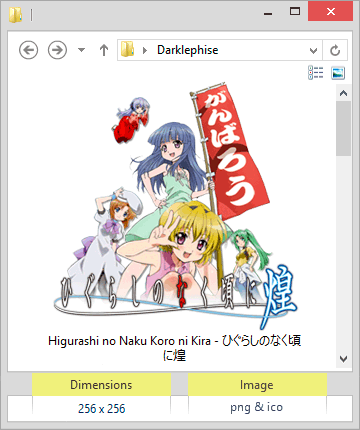Select the Higurashi Kira folder thumbnail
Screen dimensions: 360x430
point(175,206)
